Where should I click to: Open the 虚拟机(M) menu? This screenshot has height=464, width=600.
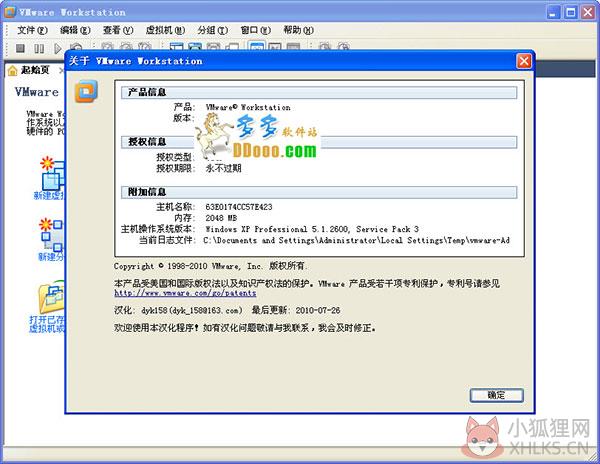pyautogui.click(x=165, y=30)
